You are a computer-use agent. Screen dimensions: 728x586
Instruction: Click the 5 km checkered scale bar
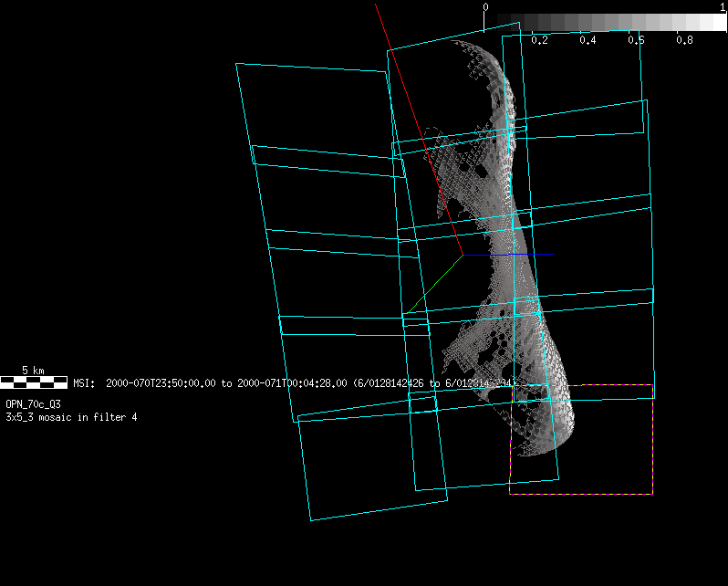pyautogui.click(x=34, y=382)
